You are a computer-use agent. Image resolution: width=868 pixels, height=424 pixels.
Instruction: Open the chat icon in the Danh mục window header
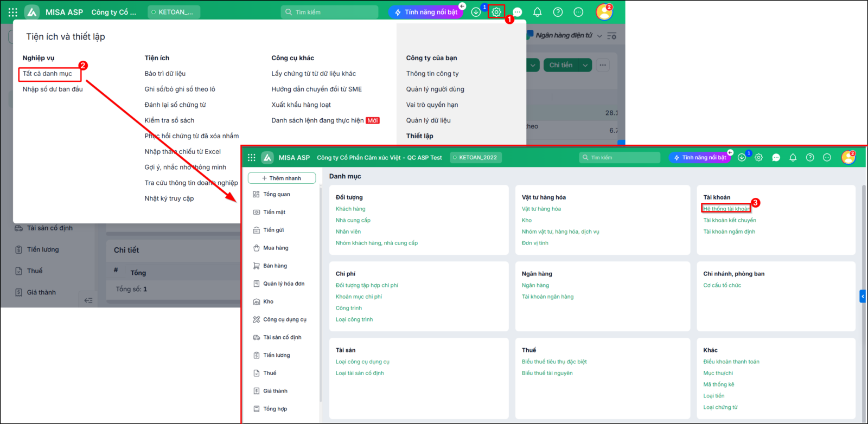[776, 157]
